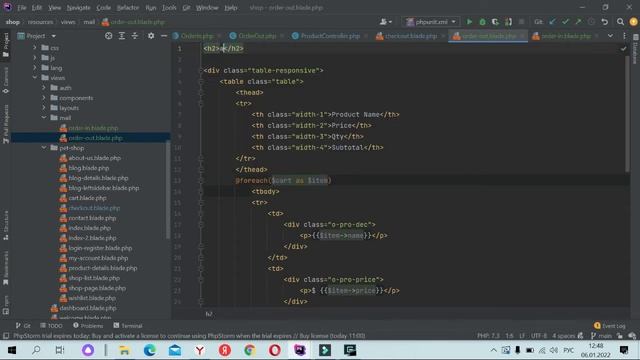Screen dimensions: 640x360
Task: Open Search Everywhere magnifier
Action: click(620, 22)
